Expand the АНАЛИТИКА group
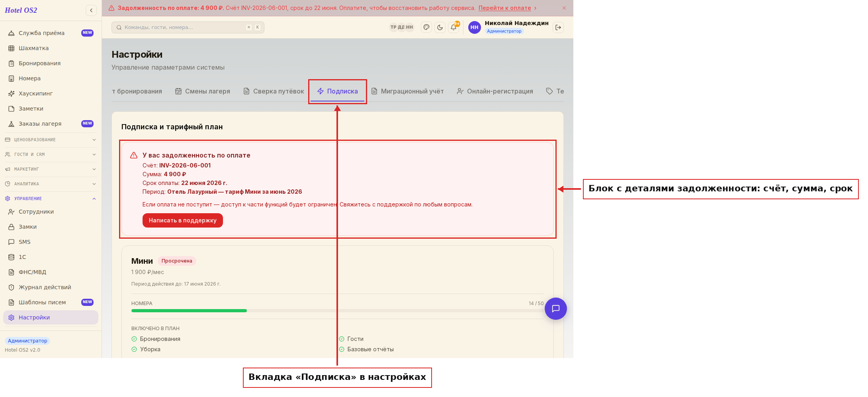This screenshot has width=868, height=397. coord(51,184)
